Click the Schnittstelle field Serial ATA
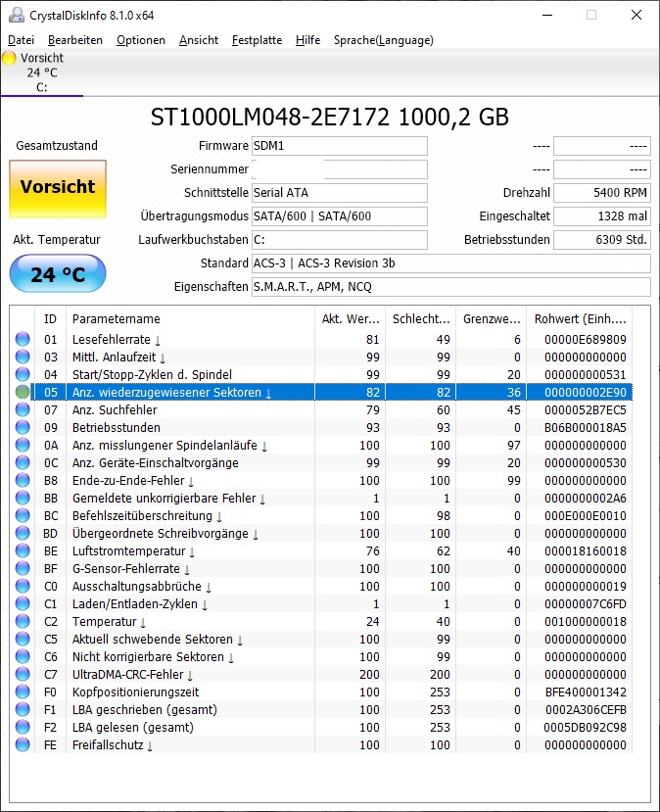 click(x=340, y=193)
